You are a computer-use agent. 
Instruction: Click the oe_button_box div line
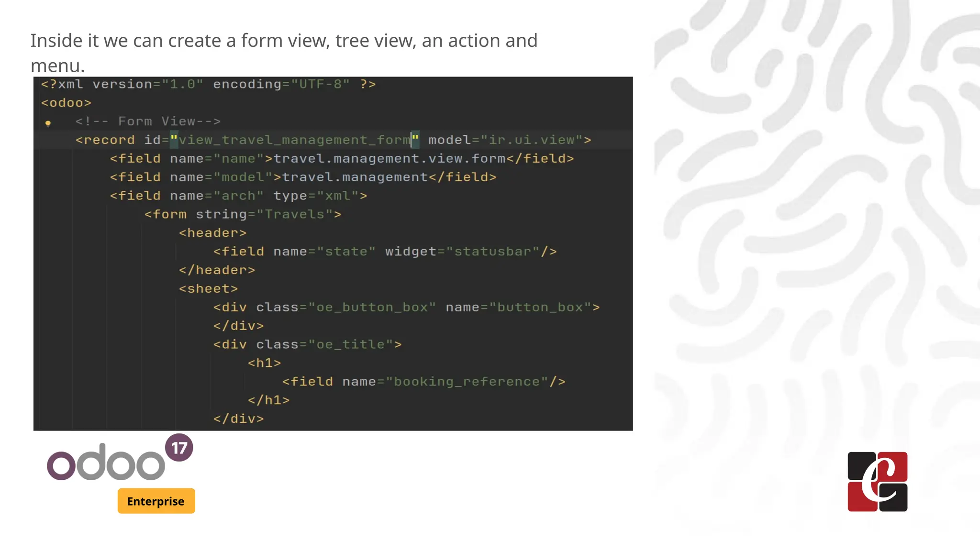coord(406,308)
